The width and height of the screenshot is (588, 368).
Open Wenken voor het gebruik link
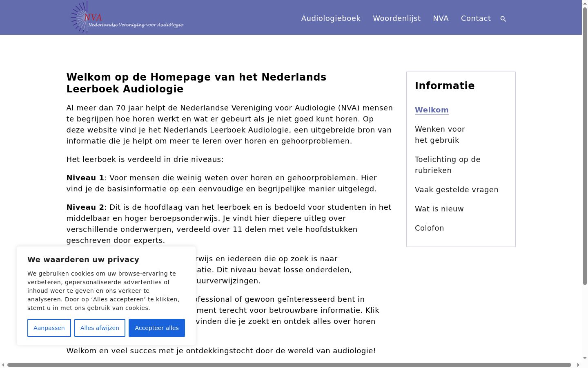(440, 135)
